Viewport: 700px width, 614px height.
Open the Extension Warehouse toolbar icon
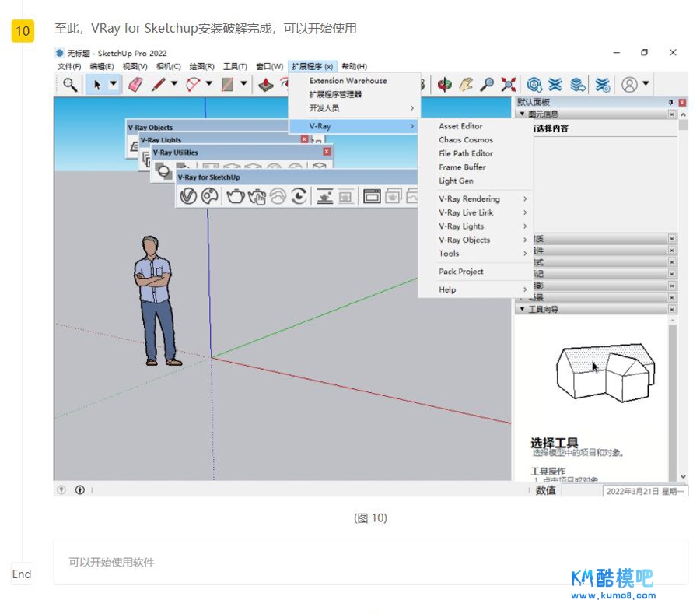pyautogui.click(x=555, y=84)
